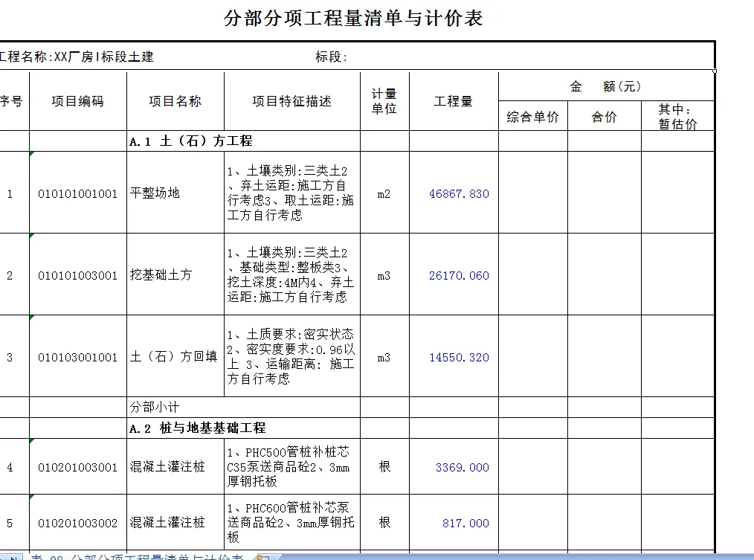Select code cell 010103001001
Screen dimensions: 754x560
[x=78, y=357]
